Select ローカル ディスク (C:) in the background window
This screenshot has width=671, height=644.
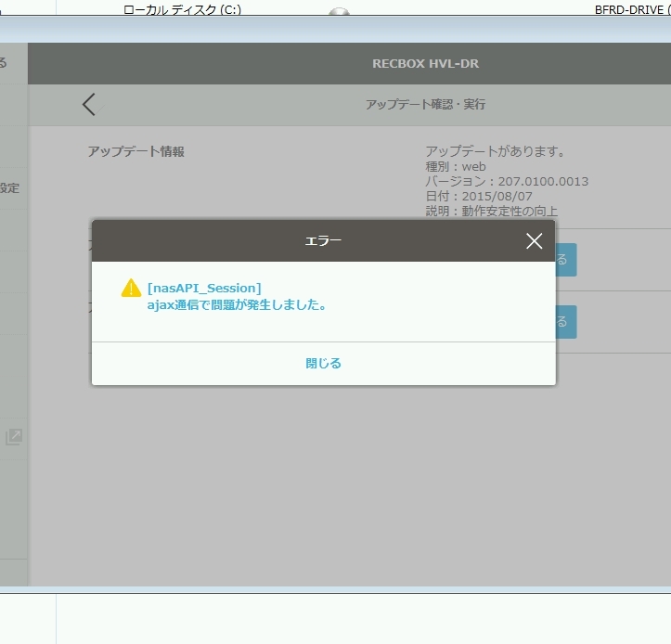[182, 9]
